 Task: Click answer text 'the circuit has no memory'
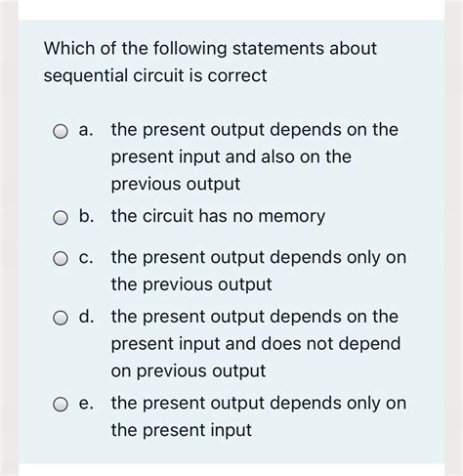click(x=218, y=216)
